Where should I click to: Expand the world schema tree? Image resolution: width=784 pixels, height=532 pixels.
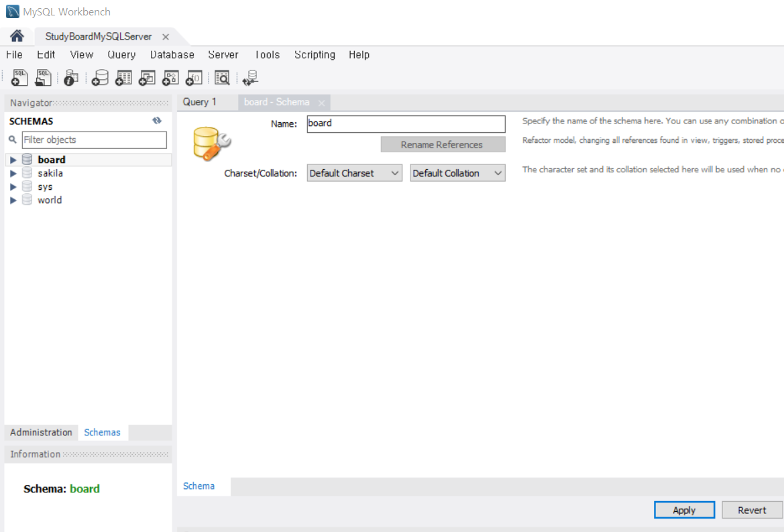coord(13,201)
